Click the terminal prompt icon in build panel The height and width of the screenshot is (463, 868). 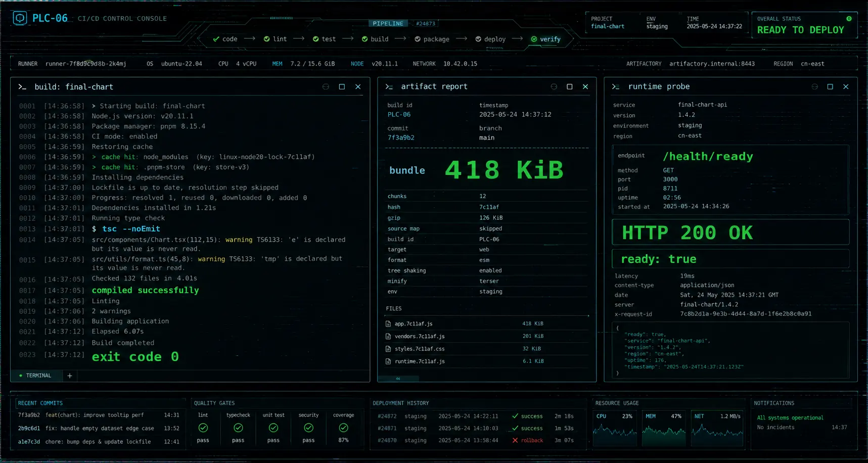(22, 87)
